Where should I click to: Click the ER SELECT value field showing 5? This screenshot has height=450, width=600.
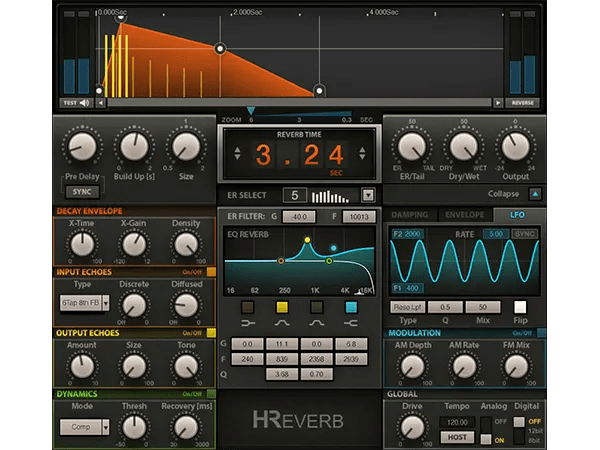tap(295, 196)
